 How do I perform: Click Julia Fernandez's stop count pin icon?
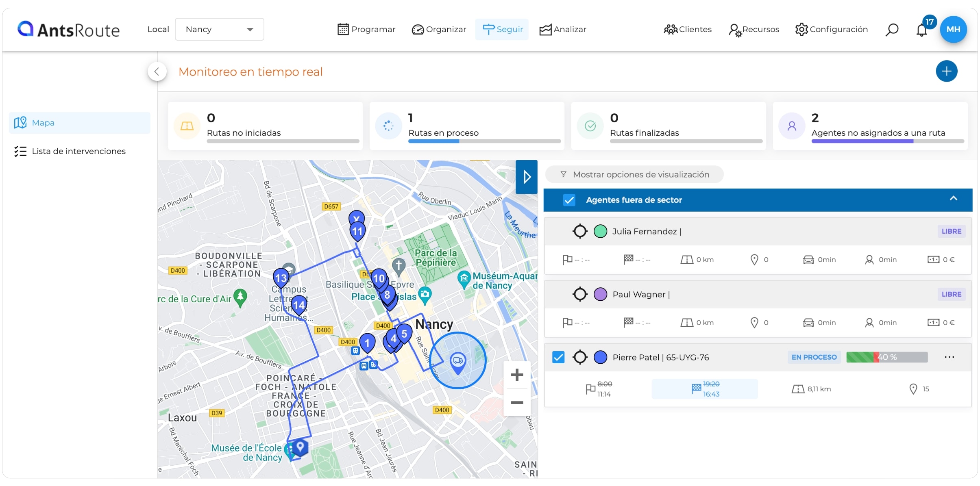point(754,260)
